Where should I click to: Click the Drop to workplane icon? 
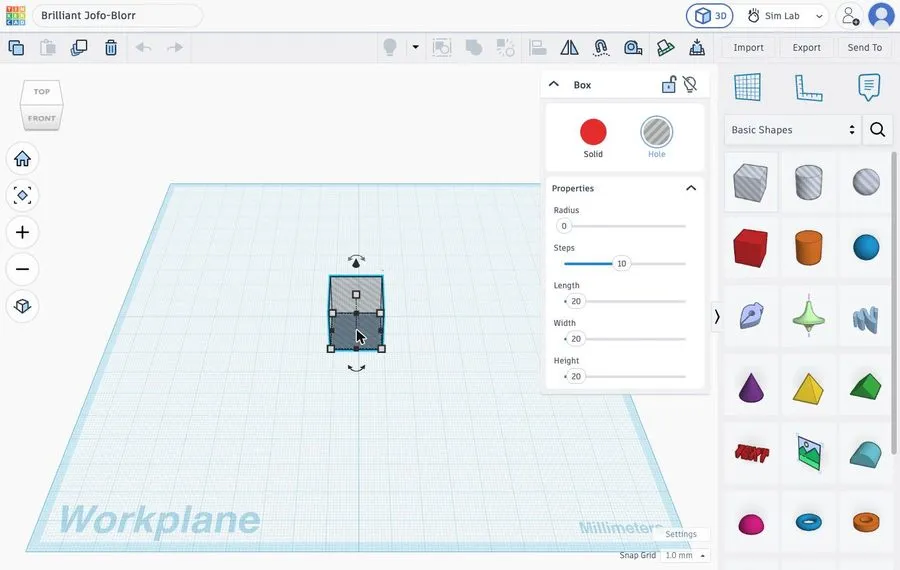coord(697,48)
